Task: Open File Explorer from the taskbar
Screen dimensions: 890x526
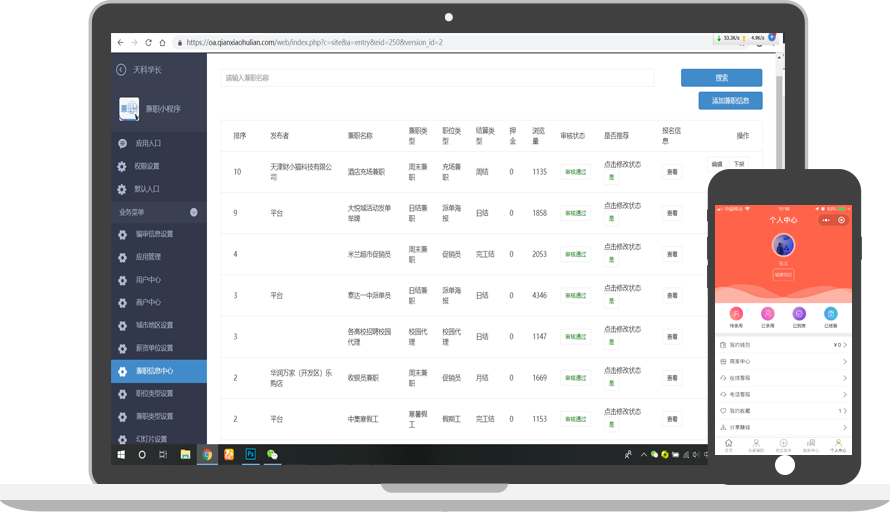Action: pyautogui.click(x=185, y=455)
